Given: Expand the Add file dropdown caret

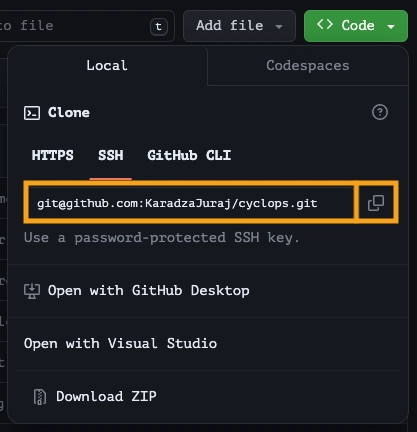Looking at the screenshot, I should click(279, 27).
